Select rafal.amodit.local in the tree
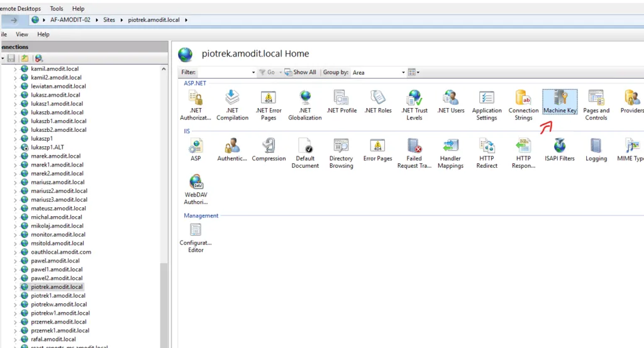644x348 pixels. (53, 339)
